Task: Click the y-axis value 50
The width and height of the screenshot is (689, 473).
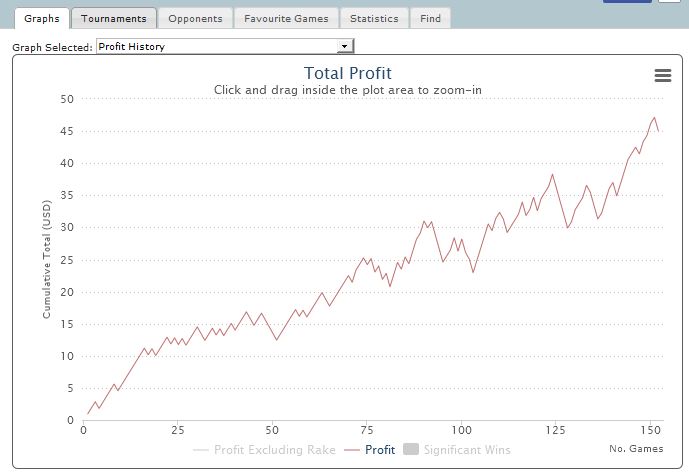Action: [67, 99]
